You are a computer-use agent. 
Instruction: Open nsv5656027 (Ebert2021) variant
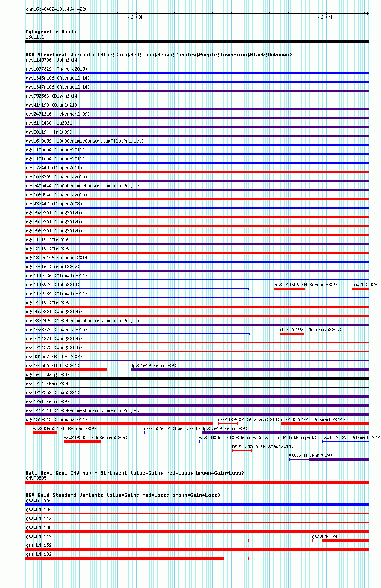(172, 428)
